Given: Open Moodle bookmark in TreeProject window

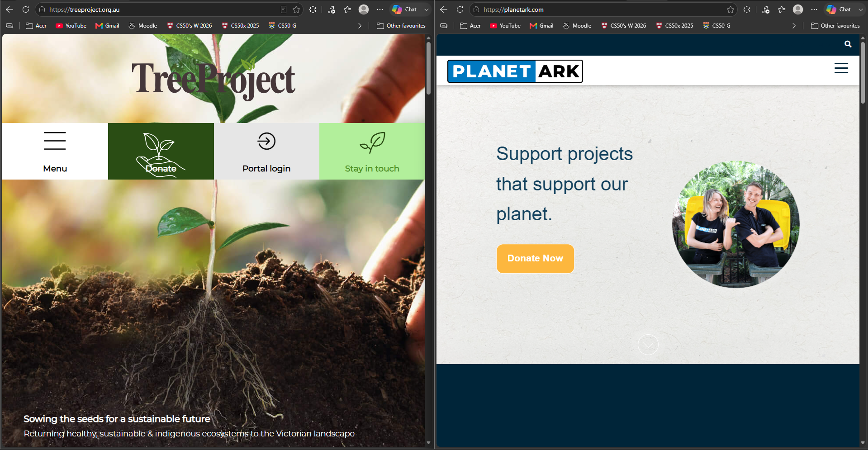Looking at the screenshot, I should click(x=143, y=26).
